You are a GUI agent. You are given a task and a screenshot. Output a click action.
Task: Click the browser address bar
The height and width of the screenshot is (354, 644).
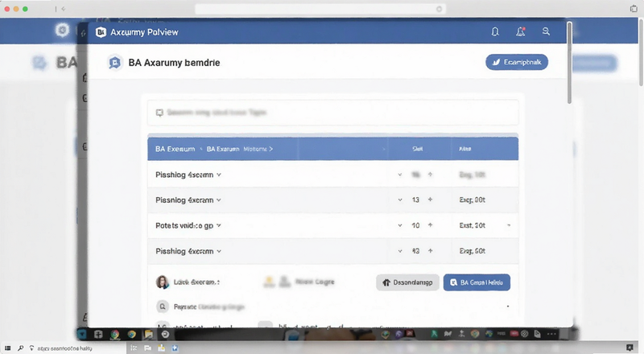point(320,9)
